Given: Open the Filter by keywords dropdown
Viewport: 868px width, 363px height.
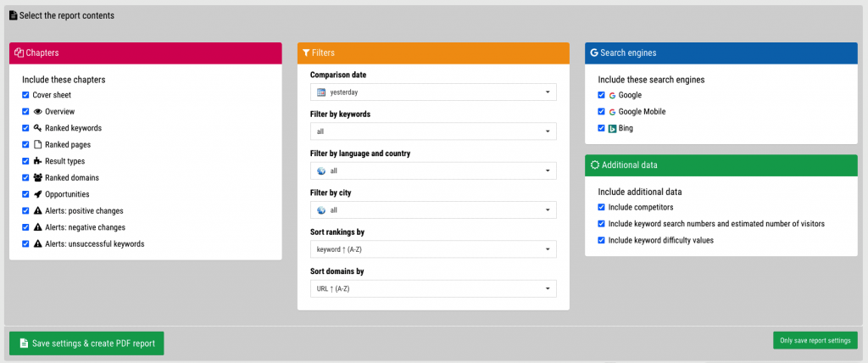Looking at the screenshot, I should 433,131.
